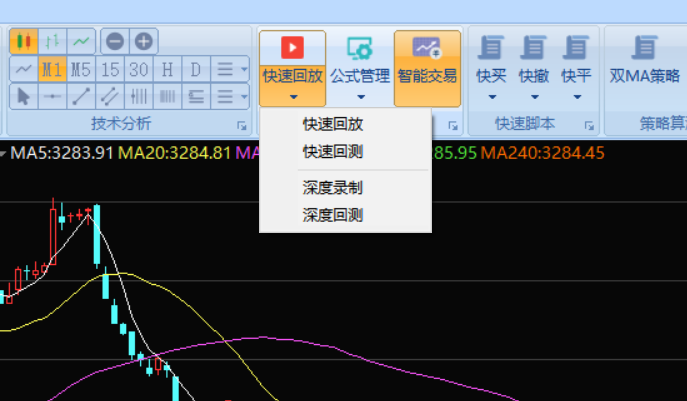Open more drawing tools dropdown
The image size is (687, 401).
coord(230,96)
